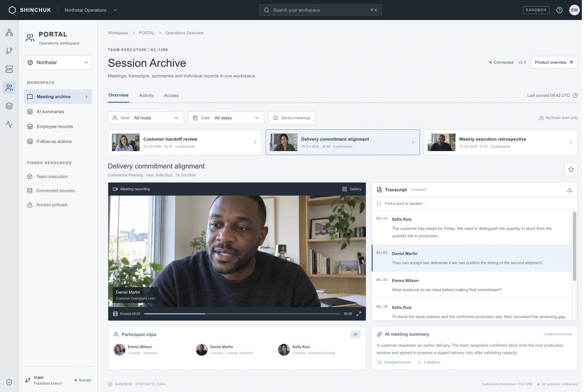588x392 pixels.
Task: Expand the Meeting archive chevron
Action: point(87,97)
